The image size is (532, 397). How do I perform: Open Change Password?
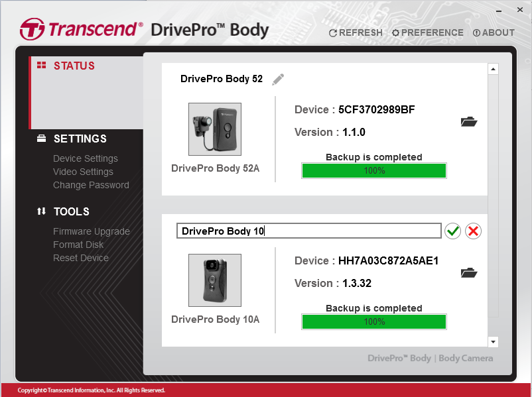click(91, 185)
